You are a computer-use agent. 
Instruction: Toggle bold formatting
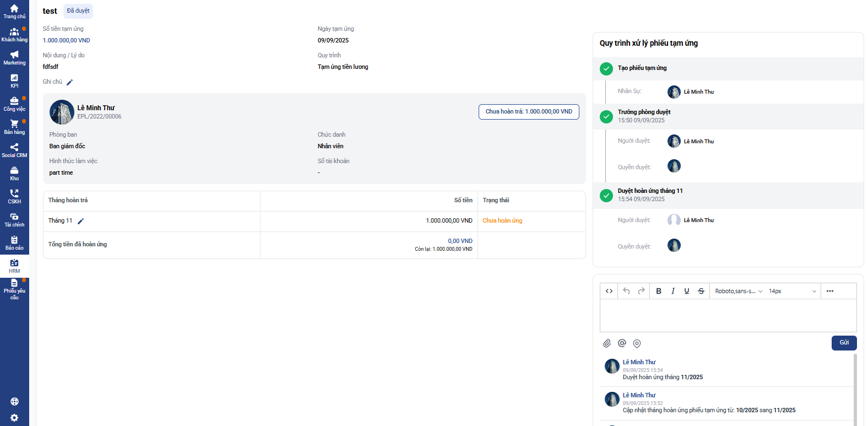659,291
